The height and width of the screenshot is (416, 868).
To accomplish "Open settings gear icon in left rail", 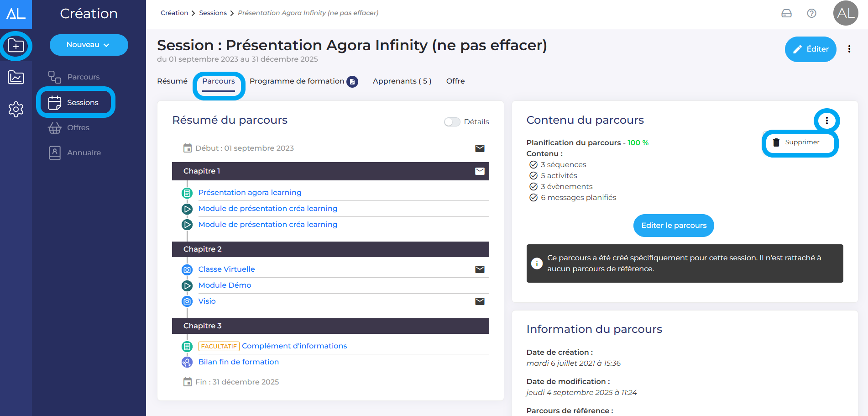I will [16, 109].
